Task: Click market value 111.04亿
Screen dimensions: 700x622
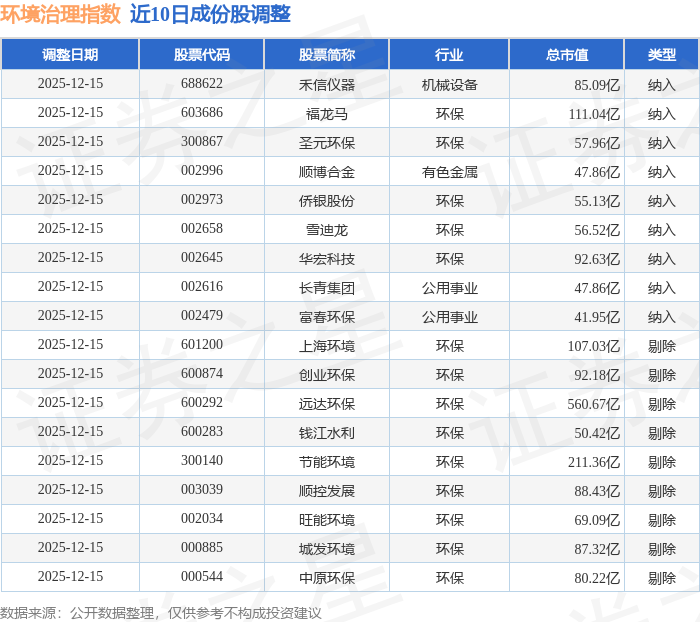Action: [x=594, y=113]
